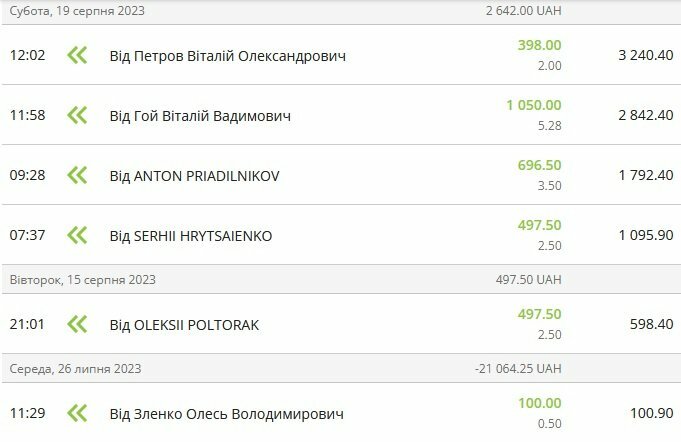Select the ANTON PRIADILNIKOV transfer row
This screenshot has height=442, width=681.
(x=194, y=176)
